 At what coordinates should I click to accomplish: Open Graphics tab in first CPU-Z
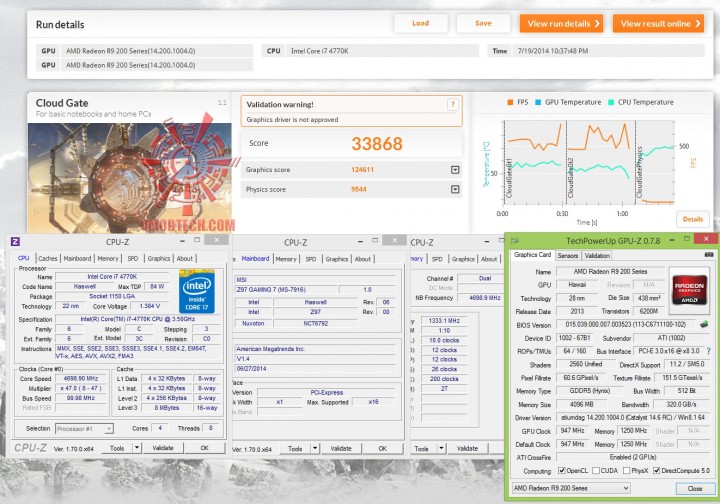tap(159, 258)
